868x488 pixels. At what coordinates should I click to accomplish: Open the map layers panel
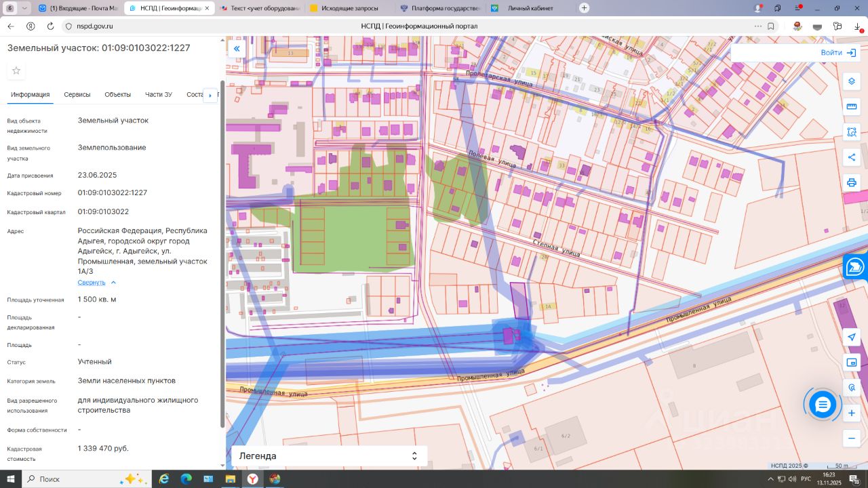point(852,81)
